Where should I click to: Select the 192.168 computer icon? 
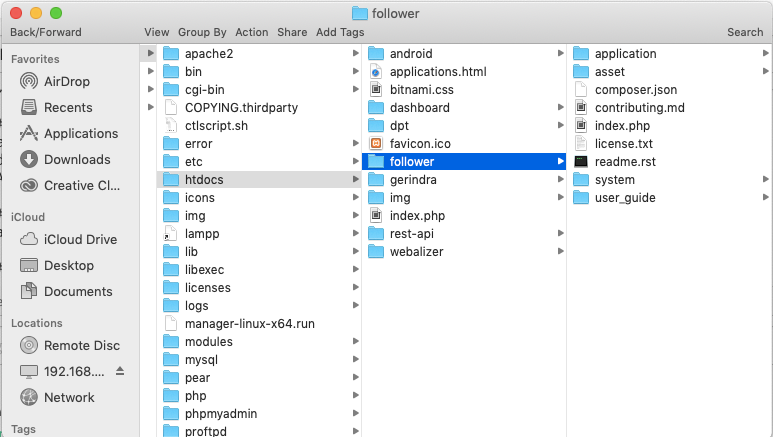point(29,371)
